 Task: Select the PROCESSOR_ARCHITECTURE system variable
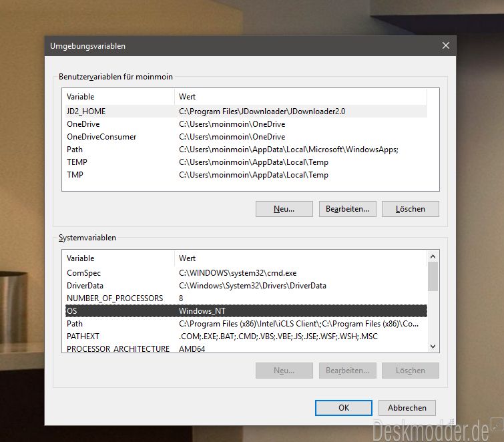click(246, 348)
